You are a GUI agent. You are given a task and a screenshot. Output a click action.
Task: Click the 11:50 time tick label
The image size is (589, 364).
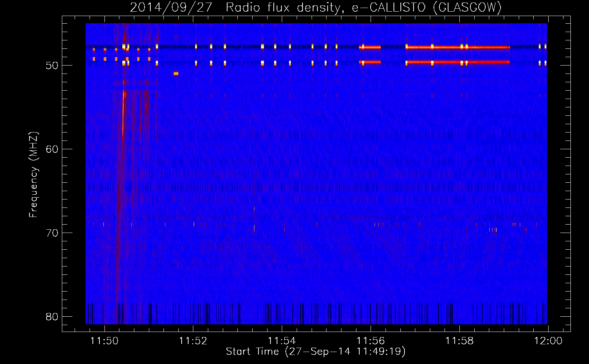(x=104, y=341)
